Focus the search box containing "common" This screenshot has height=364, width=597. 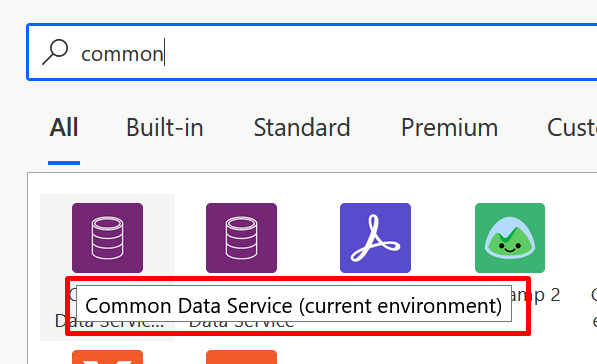[312, 52]
